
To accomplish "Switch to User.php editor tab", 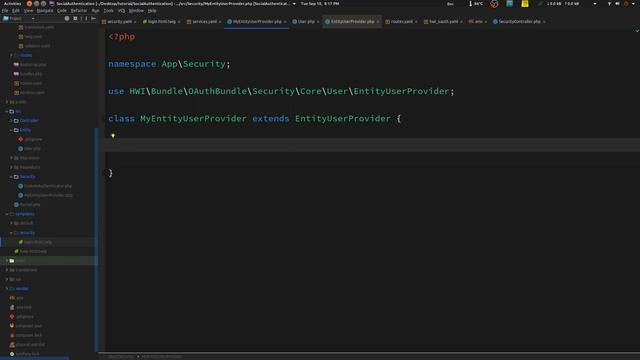I will (x=305, y=22).
